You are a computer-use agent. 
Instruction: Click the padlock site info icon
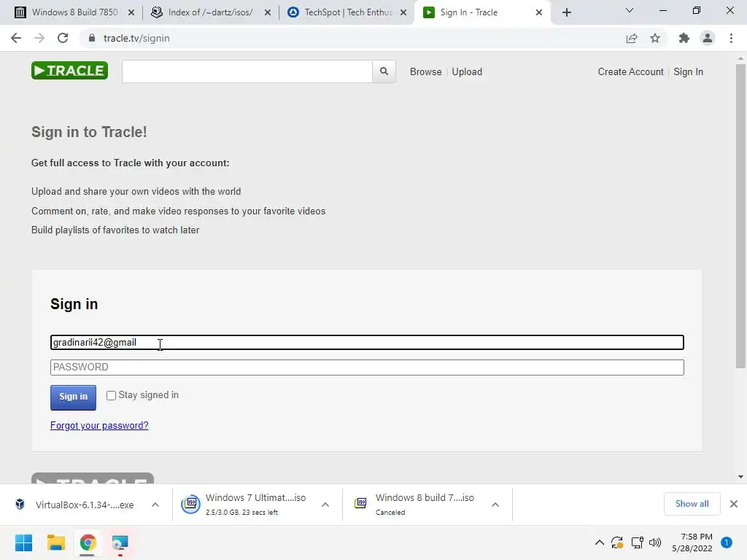[91, 38]
